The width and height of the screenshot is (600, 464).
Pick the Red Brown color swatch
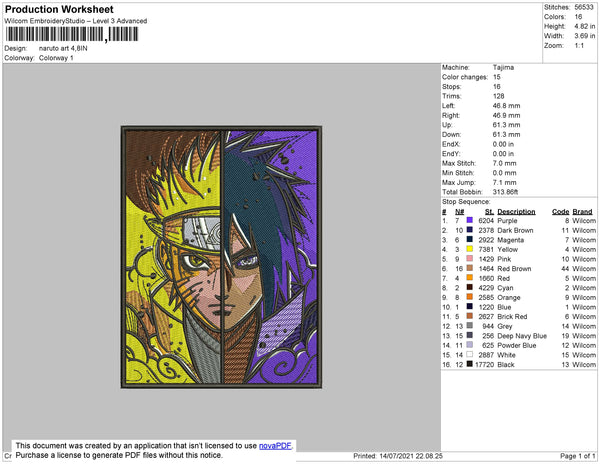tap(470, 268)
